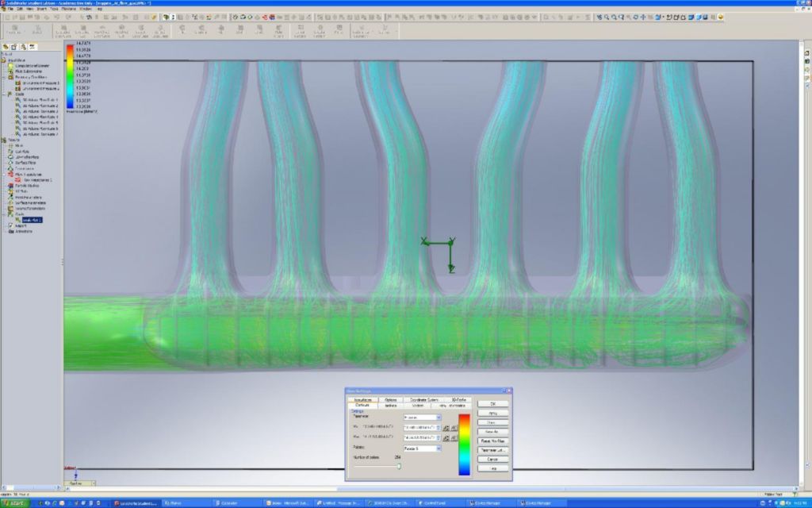Select the Cut Plots icon in the tree

click(11, 152)
